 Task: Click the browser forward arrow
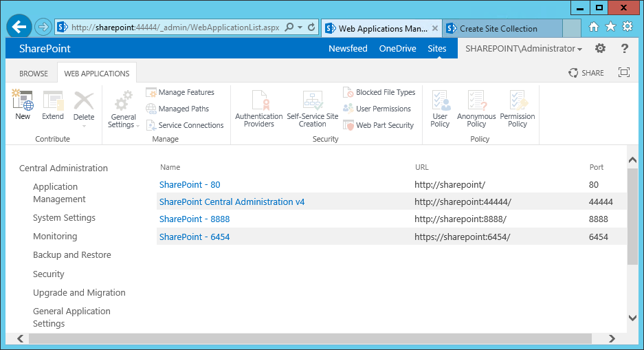pyautogui.click(x=43, y=28)
